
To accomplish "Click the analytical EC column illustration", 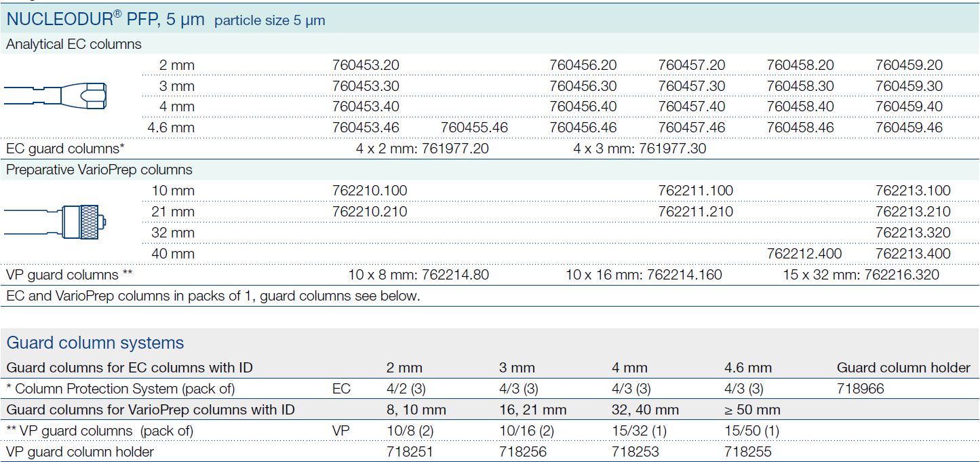I will [x=56, y=96].
